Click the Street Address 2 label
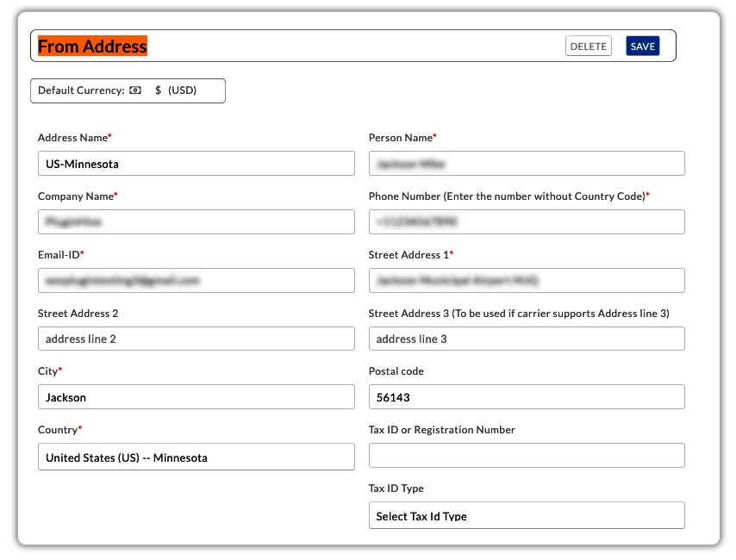The height and width of the screenshot is (560, 736). point(78,313)
